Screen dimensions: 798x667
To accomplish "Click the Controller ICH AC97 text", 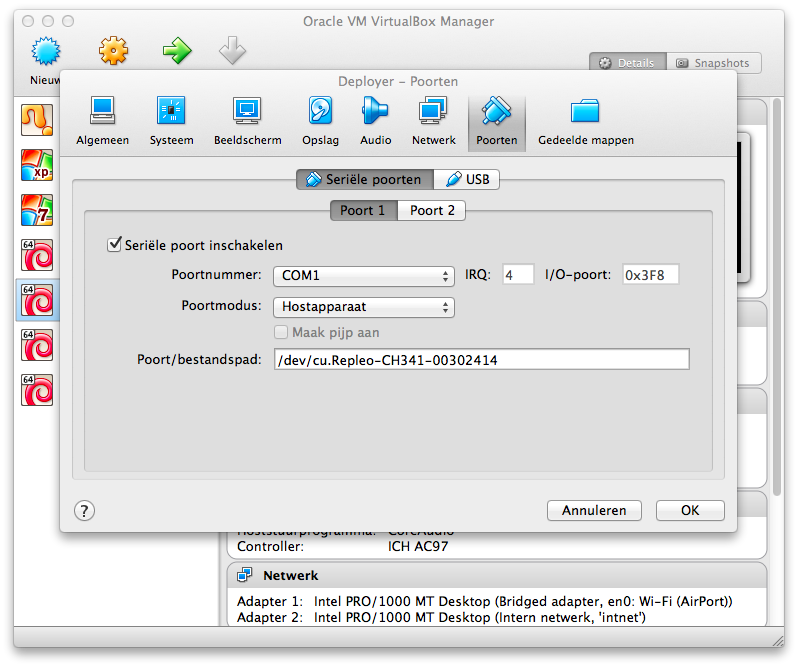I will [343, 546].
